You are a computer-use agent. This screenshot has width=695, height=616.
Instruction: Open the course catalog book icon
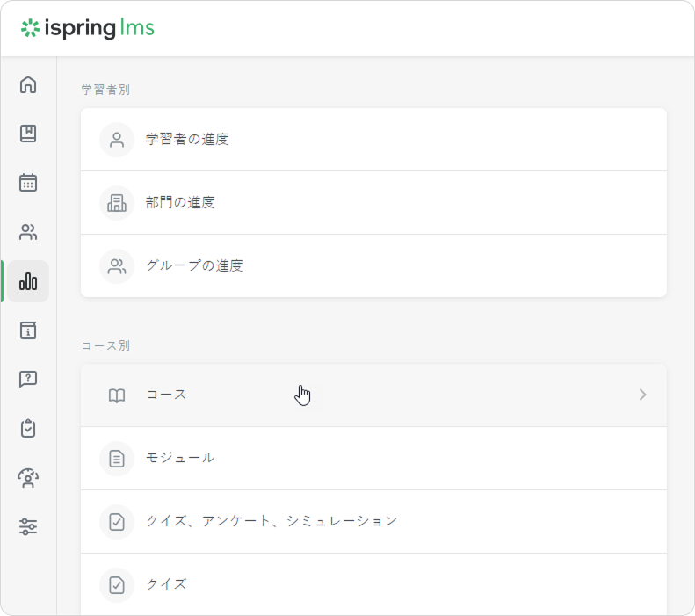tap(28, 134)
